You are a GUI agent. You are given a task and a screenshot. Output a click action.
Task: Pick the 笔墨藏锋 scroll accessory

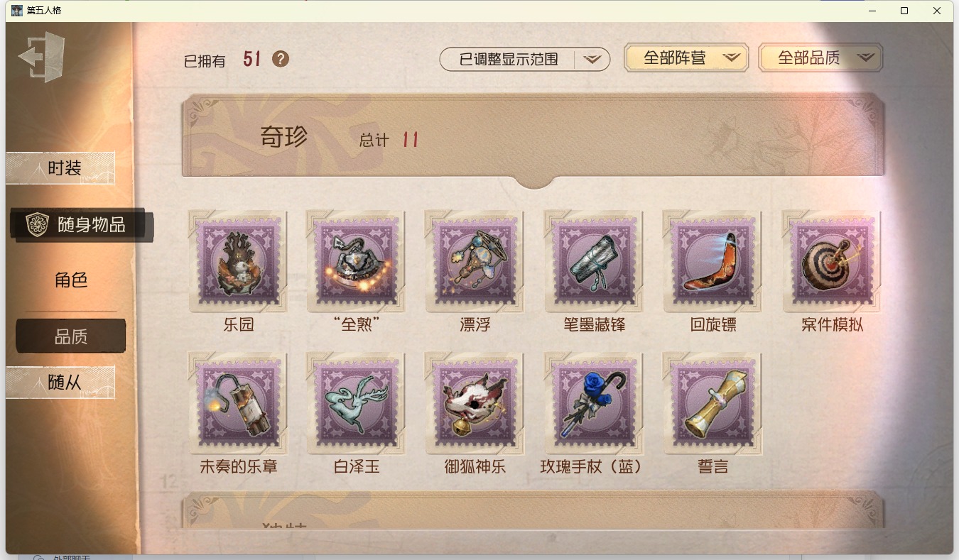click(595, 262)
